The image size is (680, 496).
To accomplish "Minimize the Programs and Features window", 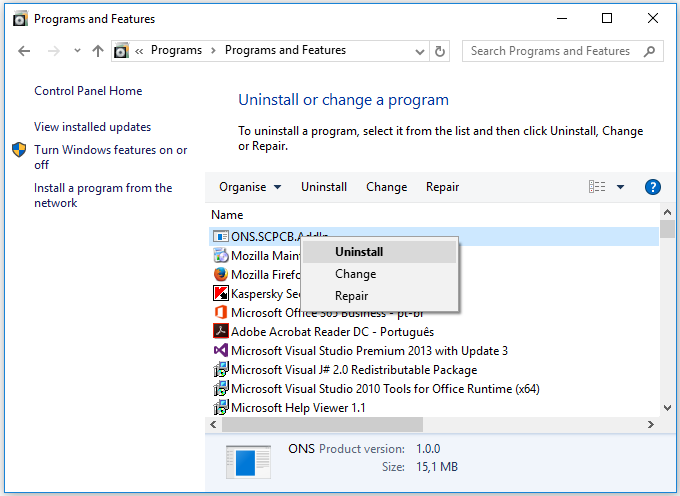I will click(562, 18).
